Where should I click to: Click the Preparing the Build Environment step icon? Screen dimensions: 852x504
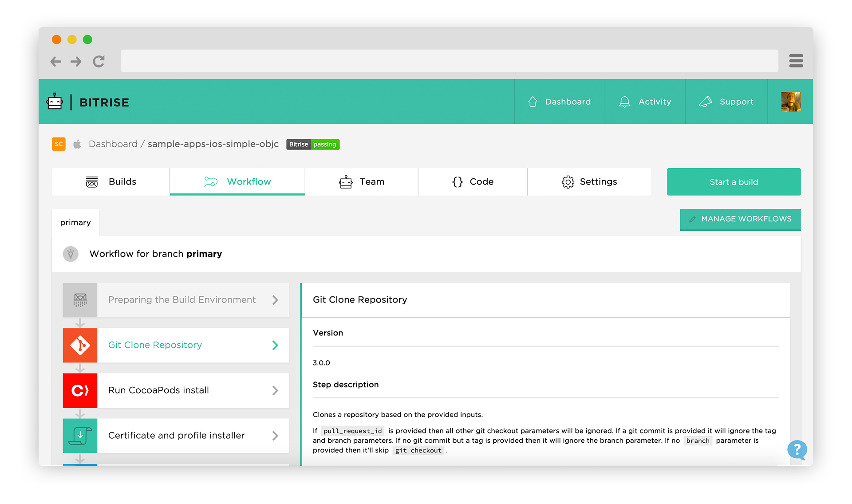coord(80,300)
